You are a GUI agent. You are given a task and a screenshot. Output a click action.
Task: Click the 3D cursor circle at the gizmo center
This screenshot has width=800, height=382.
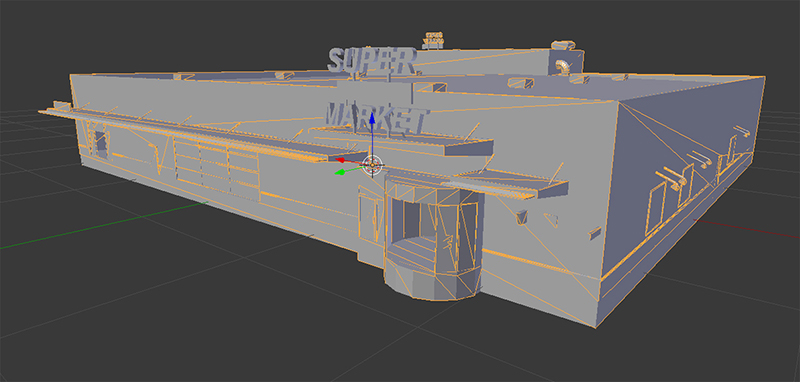[x=373, y=165]
